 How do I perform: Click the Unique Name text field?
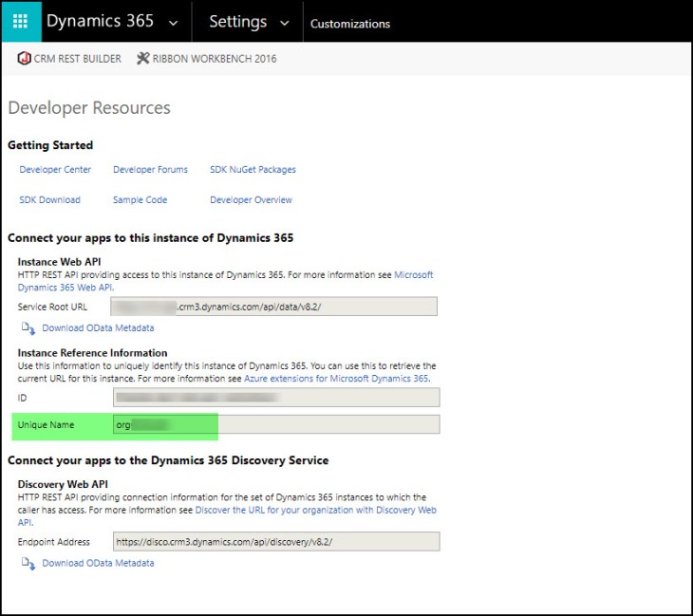pos(273,424)
